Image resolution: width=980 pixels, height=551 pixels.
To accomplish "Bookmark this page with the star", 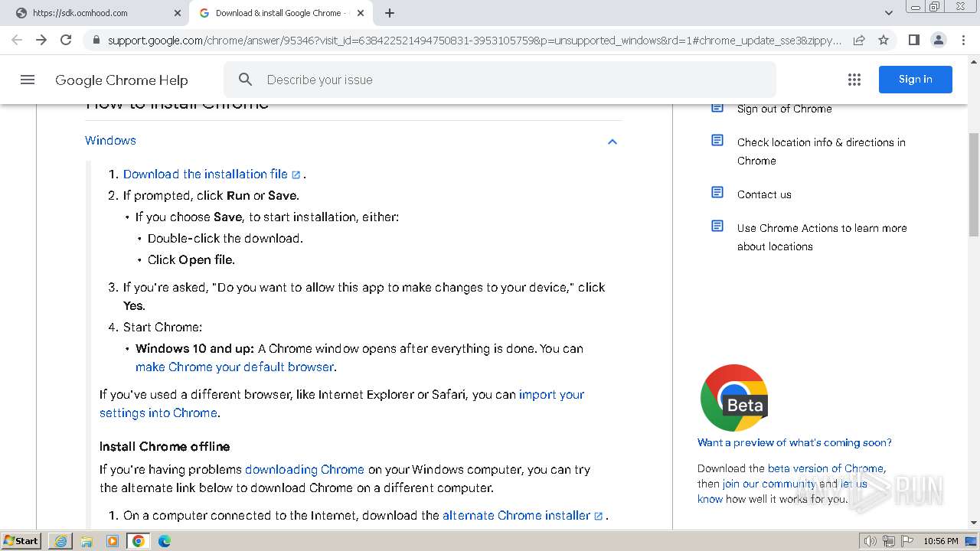I will 884,40.
